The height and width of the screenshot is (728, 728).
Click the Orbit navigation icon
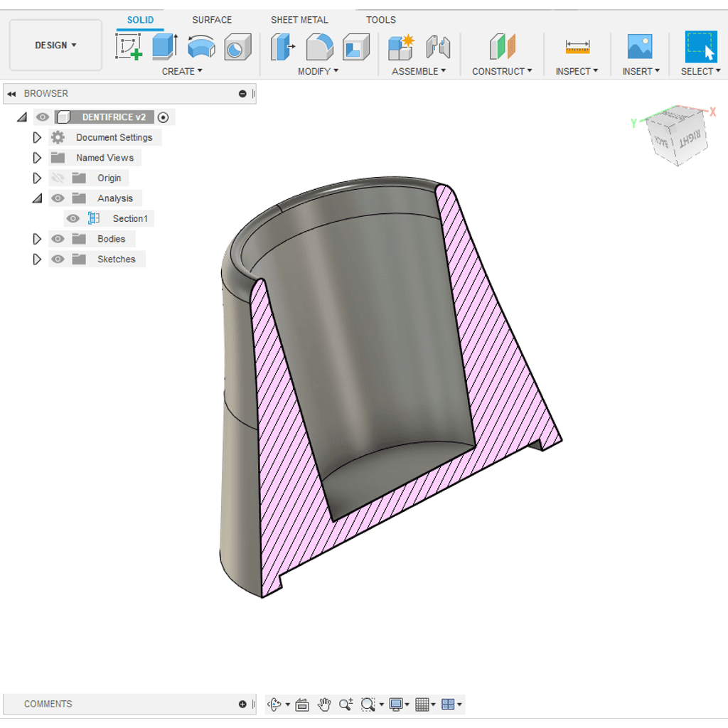274,705
